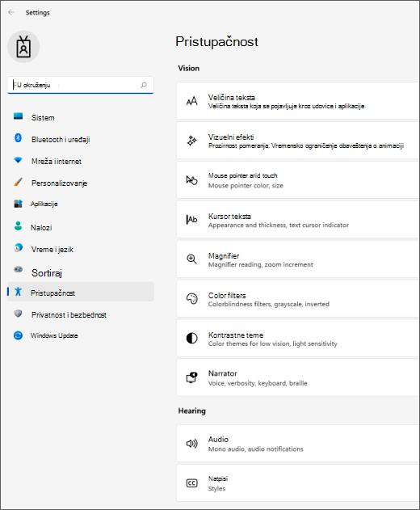Open Aplikacije settings
This screenshot has width=420, height=510.
pos(81,204)
